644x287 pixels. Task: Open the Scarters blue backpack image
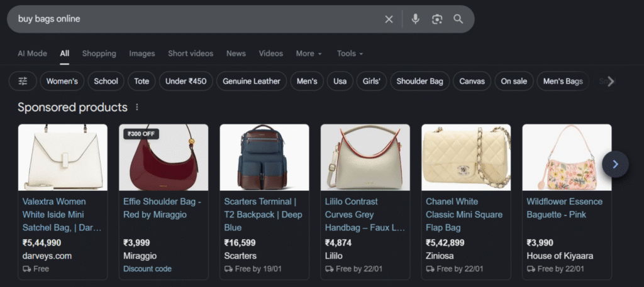click(x=265, y=158)
